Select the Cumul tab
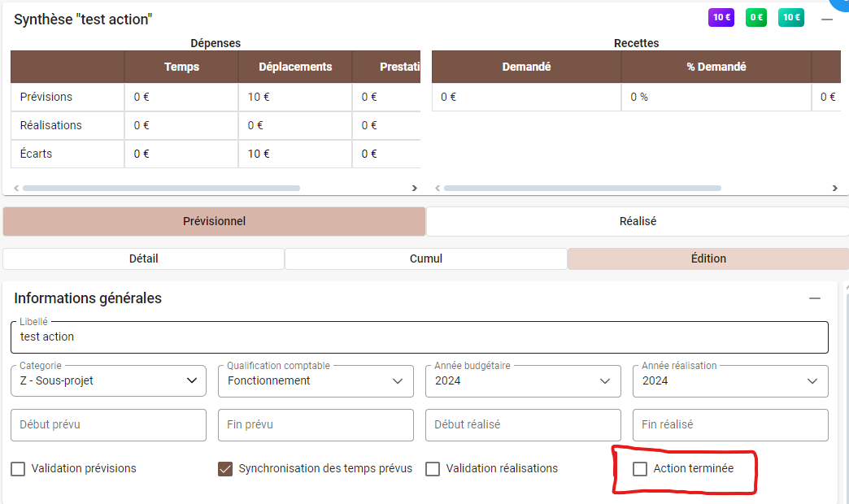Image resolution: width=849 pixels, height=504 pixels. (x=425, y=259)
